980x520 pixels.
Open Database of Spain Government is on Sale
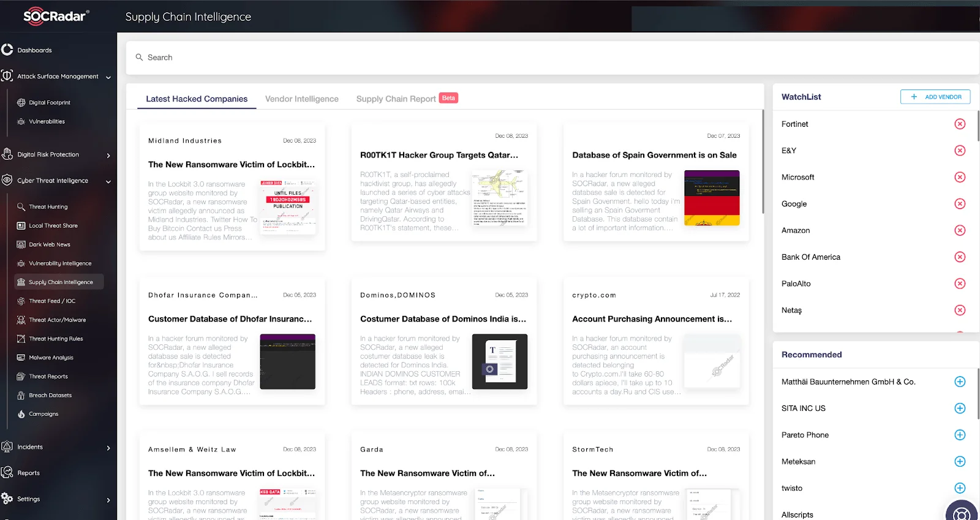click(654, 155)
